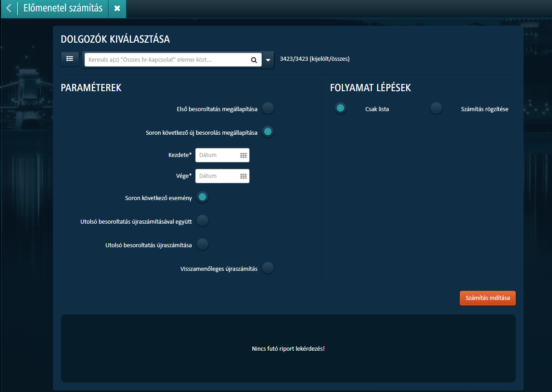Click the 3423/3423 (kijelölt/összes) counter text

pyautogui.click(x=315, y=59)
